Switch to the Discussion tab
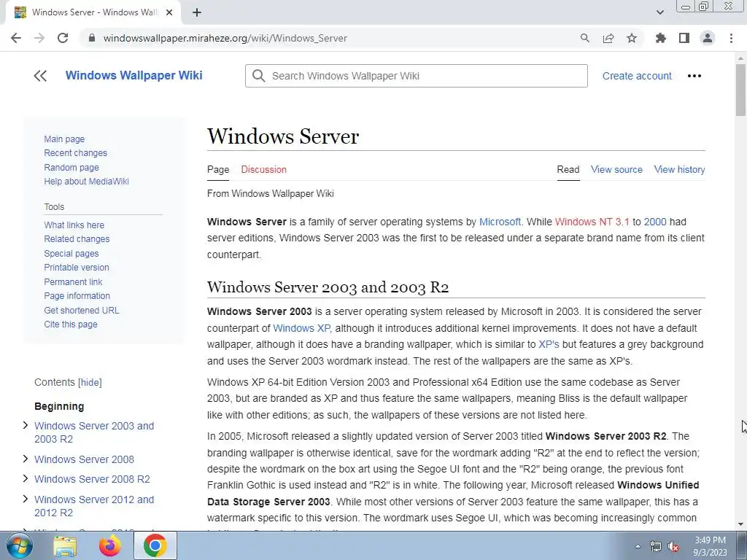The width and height of the screenshot is (747, 560). (263, 169)
